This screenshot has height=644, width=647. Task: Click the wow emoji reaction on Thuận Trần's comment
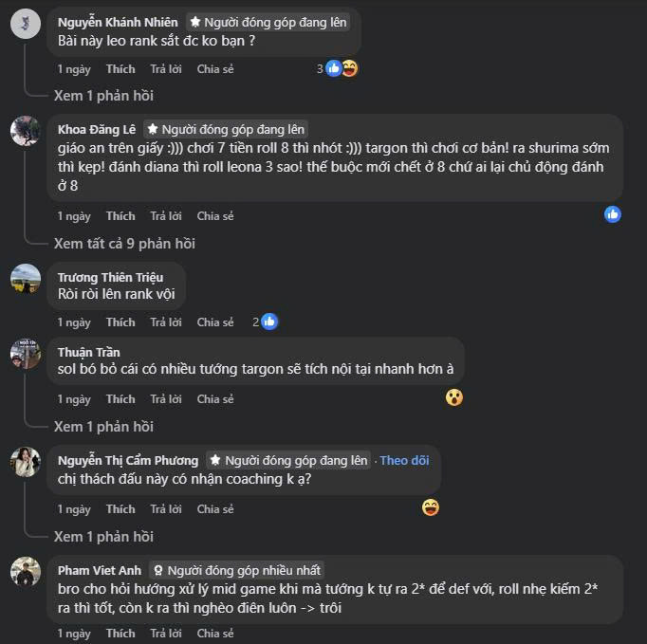pos(454,397)
